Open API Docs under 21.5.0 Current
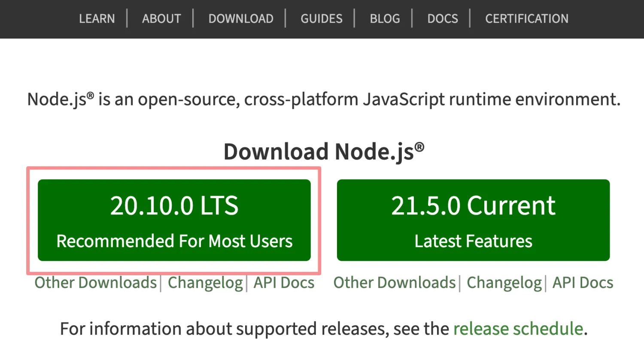 coord(583,283)
